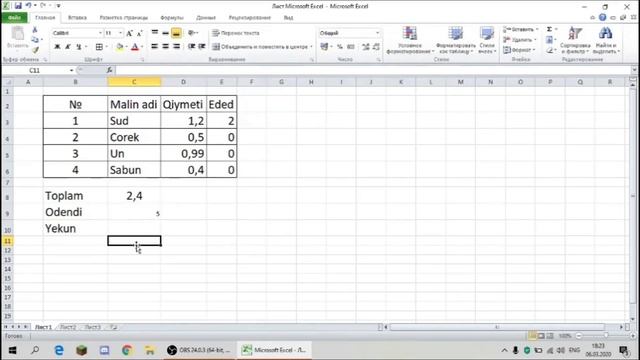This screenshot has width=640, height=360.
Task: Apply red font color A swatch
Action: [x=135, y=47]
